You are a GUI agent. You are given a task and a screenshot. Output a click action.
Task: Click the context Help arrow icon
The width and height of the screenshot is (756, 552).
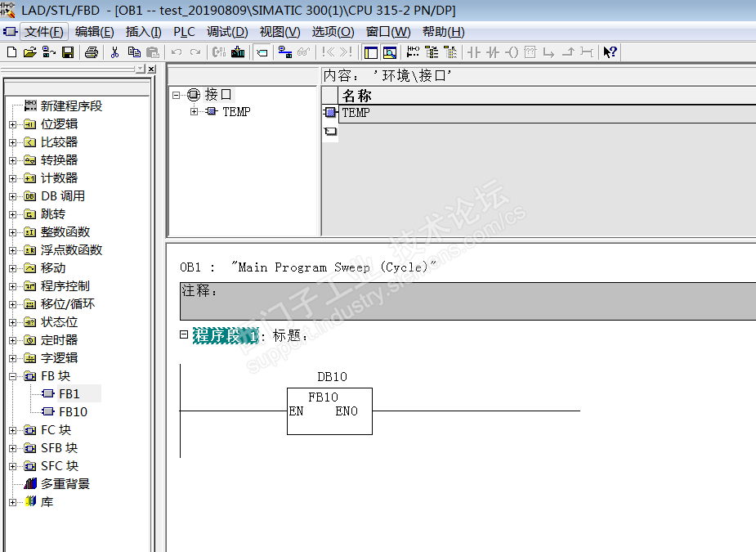click(x=610, y=52)
